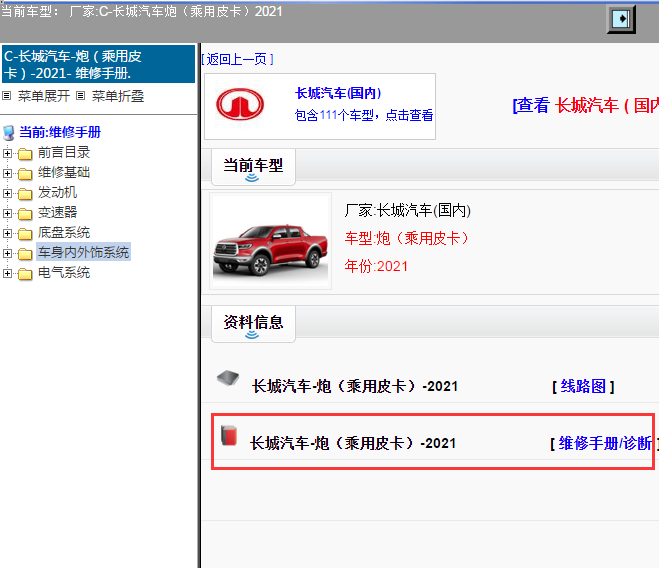Click the folder icon beside 变速器
The height and width of the screenshot is (568, 659).
[25, 214]
